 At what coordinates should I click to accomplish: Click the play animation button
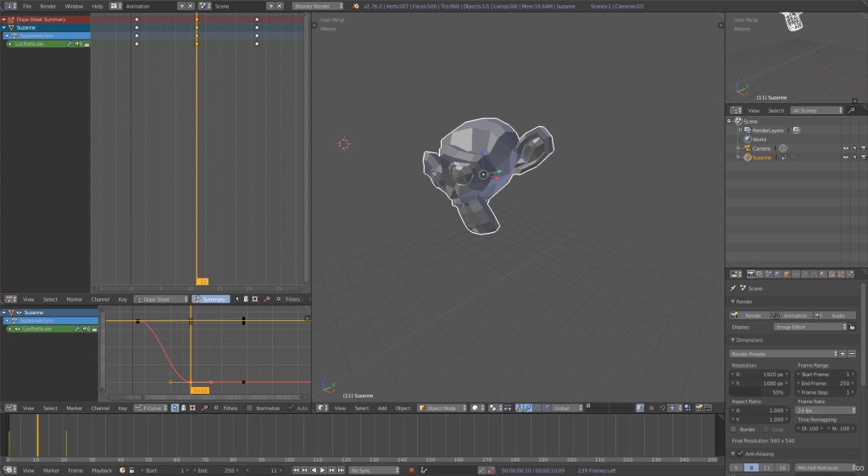pos(322,470)
